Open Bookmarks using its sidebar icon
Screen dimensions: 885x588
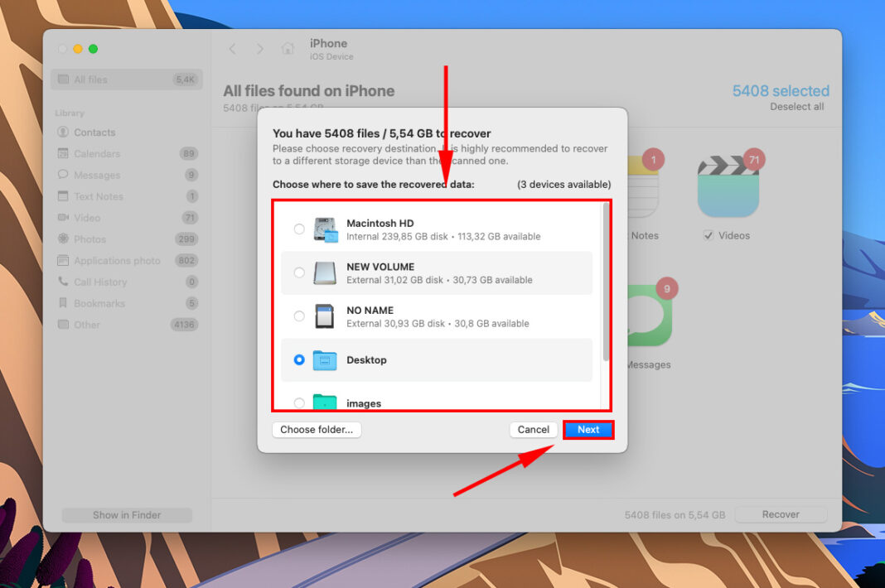[63, 303]
